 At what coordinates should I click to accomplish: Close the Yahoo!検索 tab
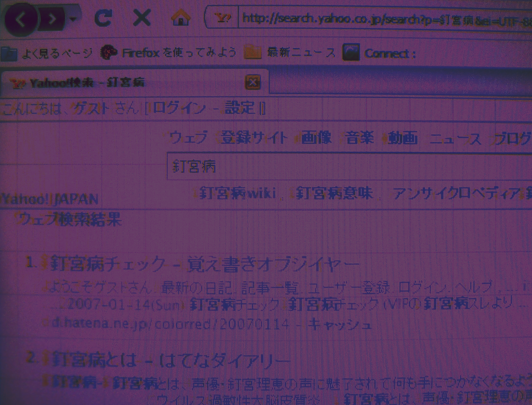253,82
